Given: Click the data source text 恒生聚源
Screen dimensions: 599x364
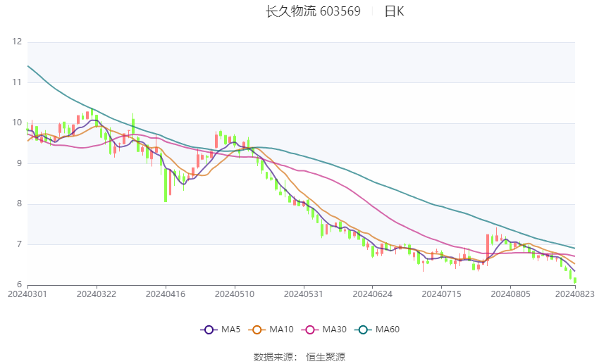Looking at the screenshot, I should (326, 357).
